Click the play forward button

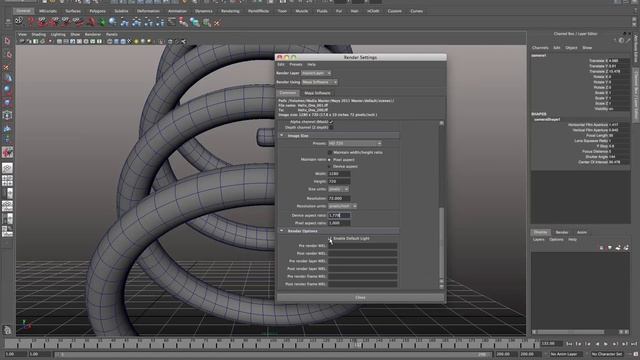point(606,344)
